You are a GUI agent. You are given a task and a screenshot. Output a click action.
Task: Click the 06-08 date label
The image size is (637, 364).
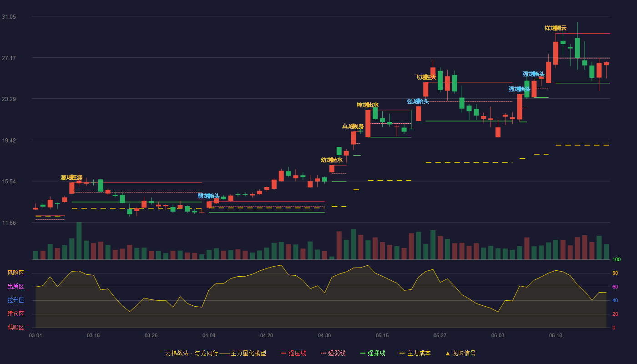pyautogui.click(x=498, y=335)
